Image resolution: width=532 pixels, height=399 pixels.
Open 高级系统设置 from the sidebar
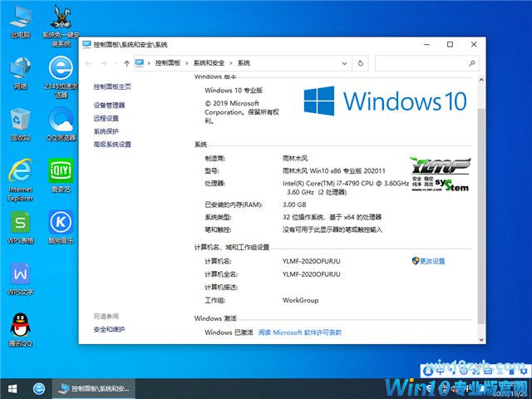tap(112, 144)
